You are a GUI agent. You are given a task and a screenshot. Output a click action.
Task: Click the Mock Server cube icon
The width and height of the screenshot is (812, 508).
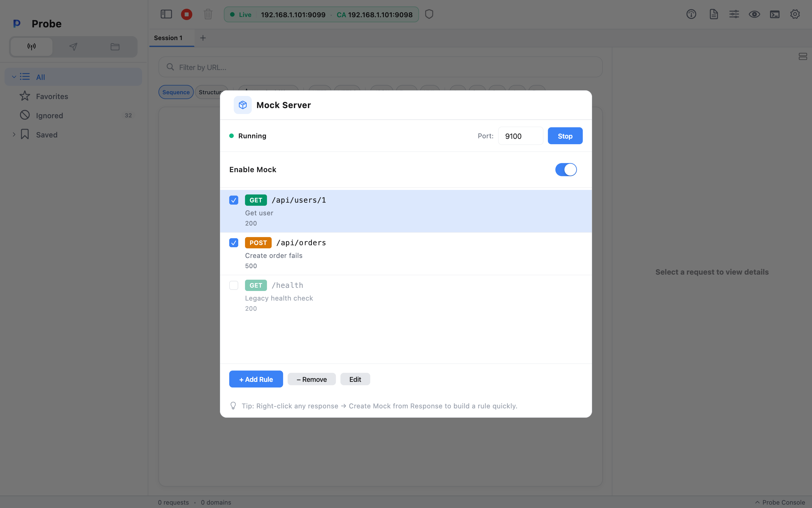[x=242, y=105]
